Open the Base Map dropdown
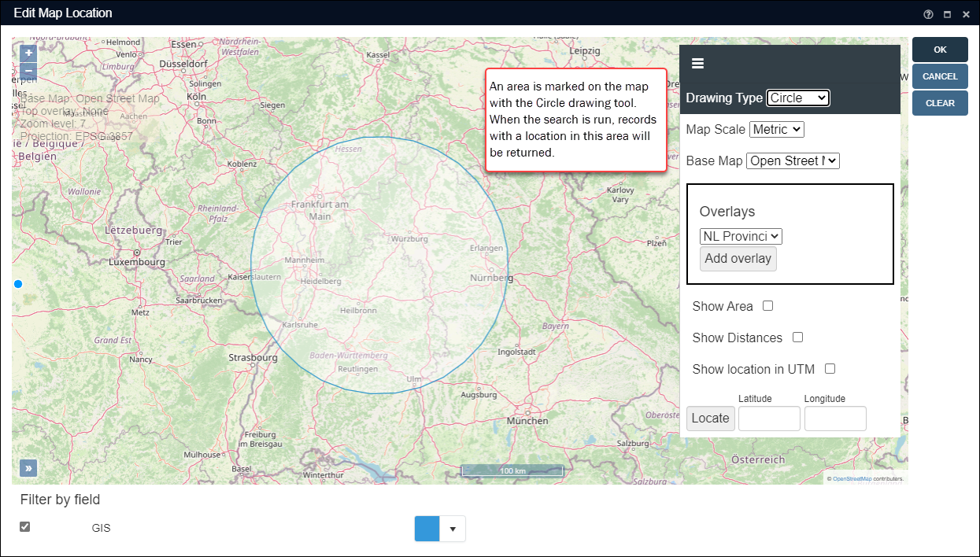Screen dimensions: 980x557 tap(793, 160)
